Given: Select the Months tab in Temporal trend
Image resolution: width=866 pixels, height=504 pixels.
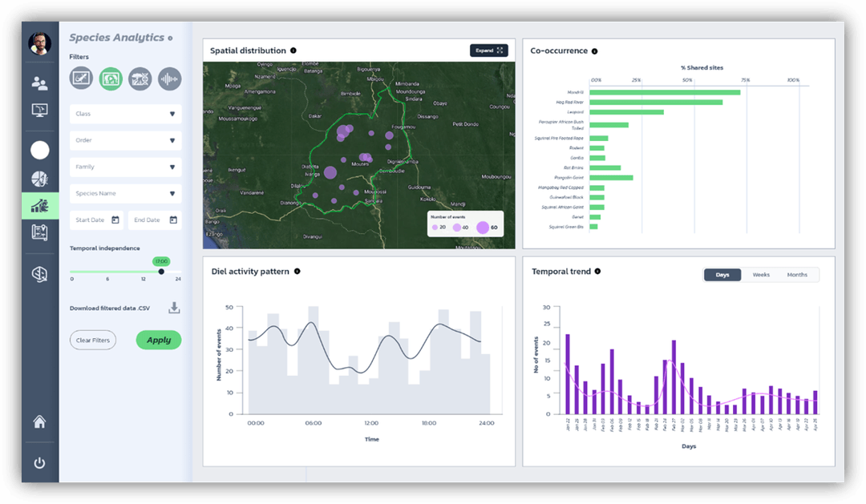Looking at the screenshot, I should pos(797,274).
